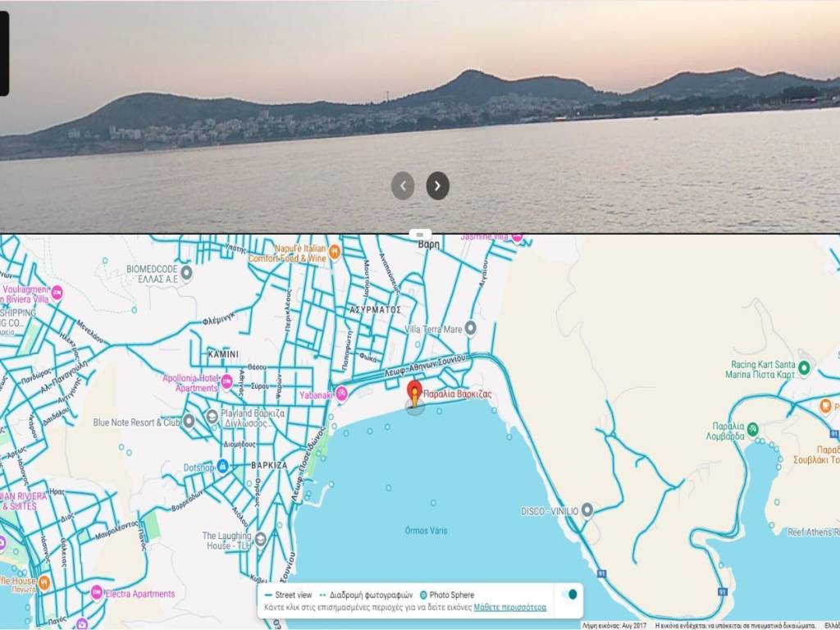The height and width of the screenshot is (630, 840).
Task: Open the Electra Apartments hotel pin
Action: [97, 593]
